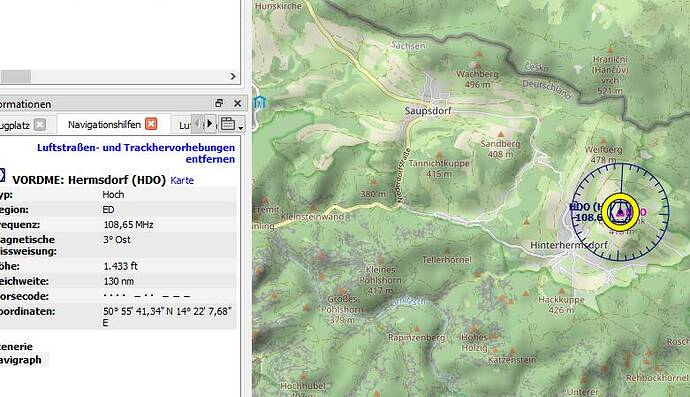690x397 pixels.
Task: Click Luftstraßen- und Trackhervorhebungen entfernen link
Action: (x=136, y=153)
